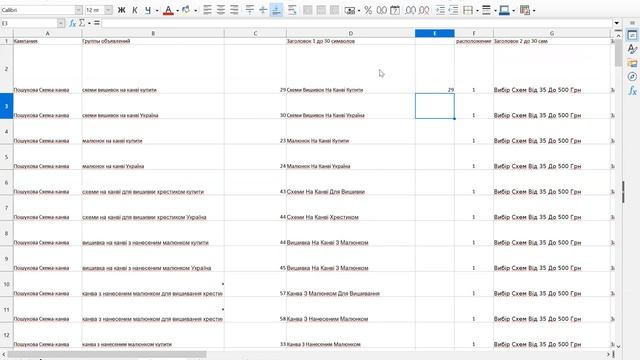Click into the Name Box field
Image resolution: width=640 pixels, height=360 pixels.
click(29, 23)
